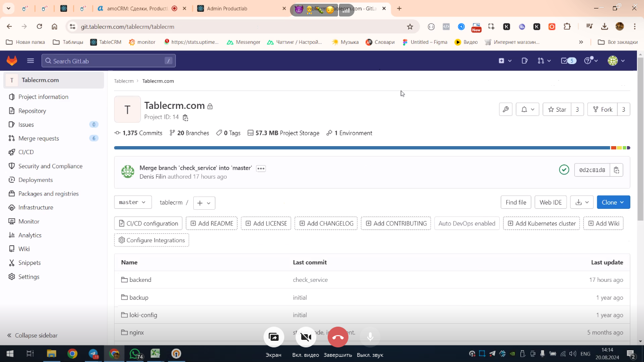Toggle the GitLab hamburger menu
The width and height of the screenshot is (644, 362).
[x=31, y=60]
